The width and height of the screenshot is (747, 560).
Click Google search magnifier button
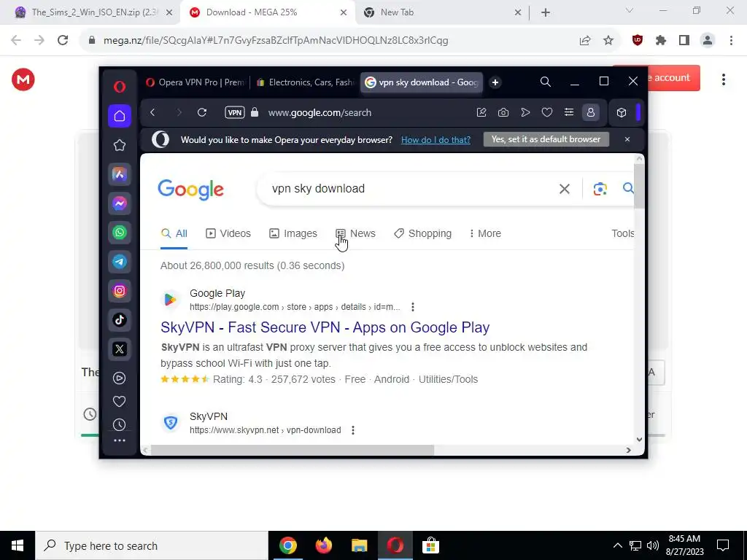click(x=628, y=188)
